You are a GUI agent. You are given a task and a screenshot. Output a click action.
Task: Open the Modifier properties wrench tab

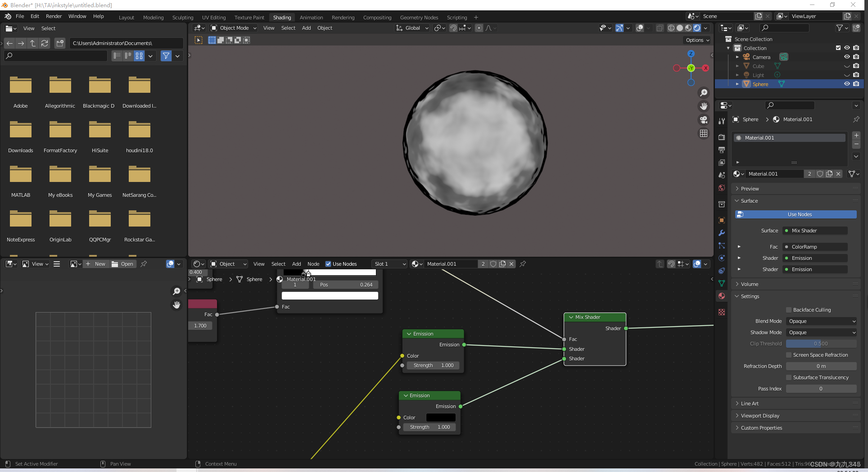pyautogui.click(x=722, y=233)
